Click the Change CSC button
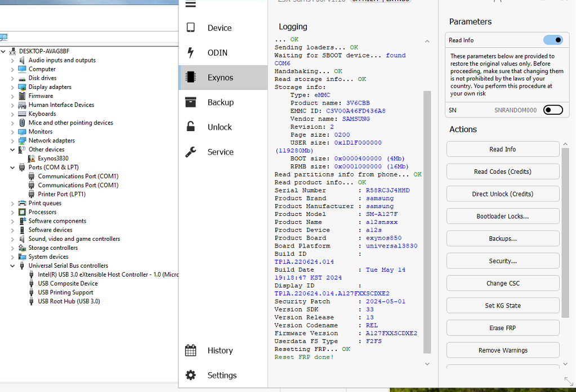 click(x=503, y=283)
